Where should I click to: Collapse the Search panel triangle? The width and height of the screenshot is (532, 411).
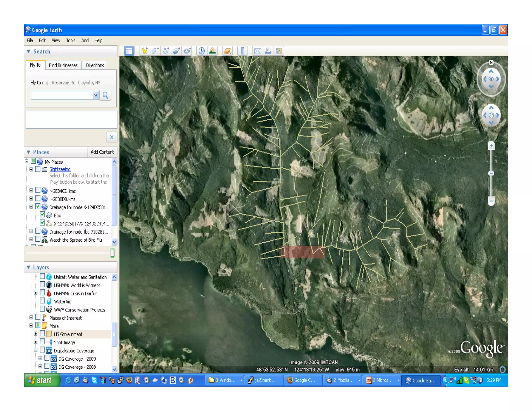tap(29, 51)
